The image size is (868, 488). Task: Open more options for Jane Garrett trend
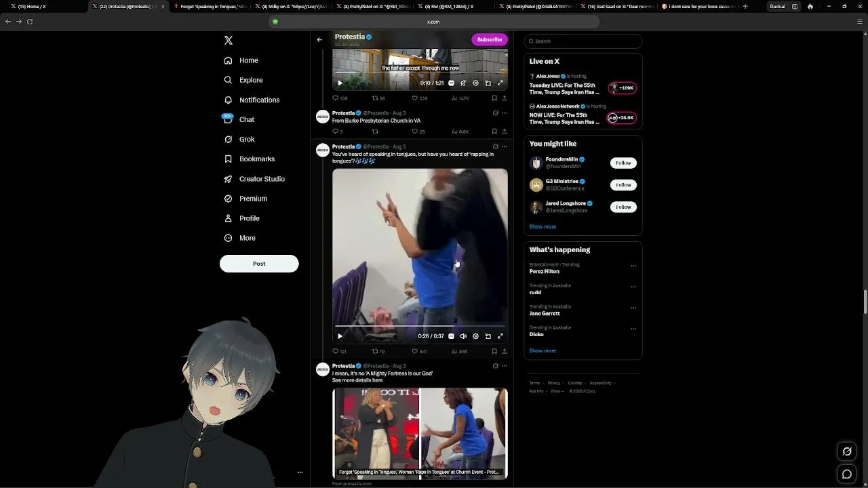point(633,308)
